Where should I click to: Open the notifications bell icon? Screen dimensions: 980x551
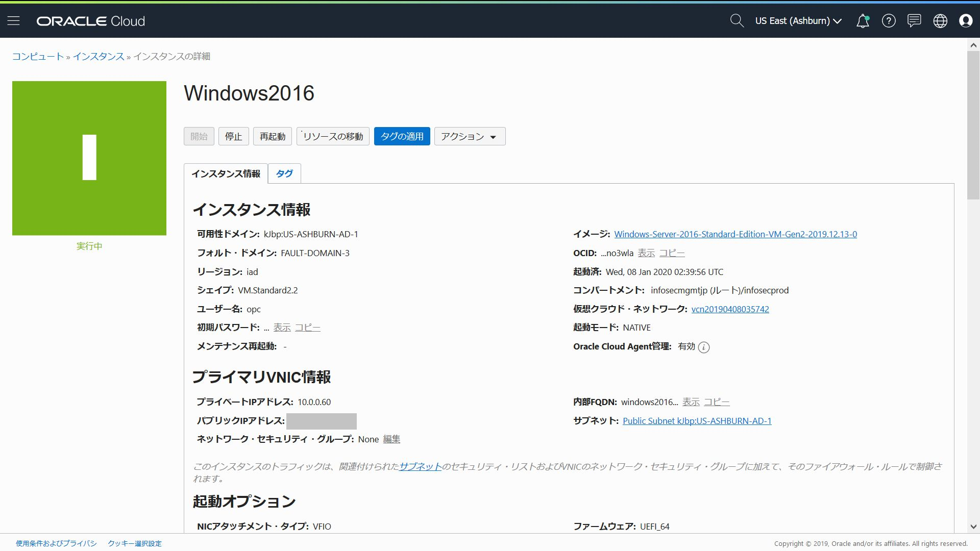863,21
